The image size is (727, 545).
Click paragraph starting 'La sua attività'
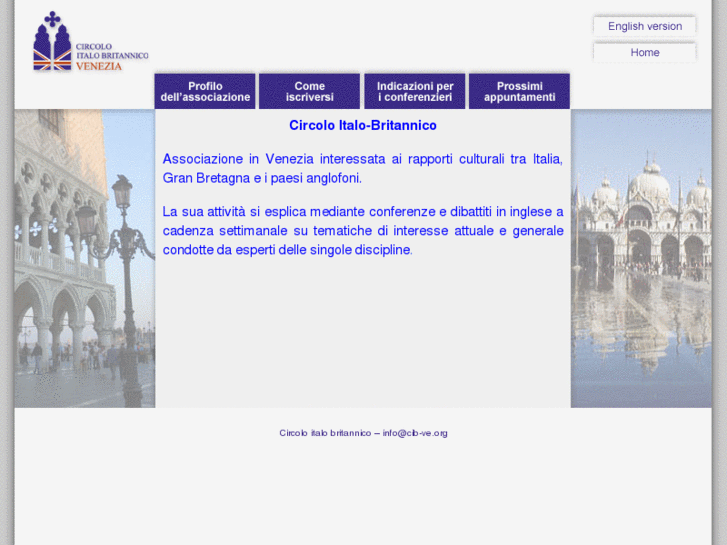(363, 231)
